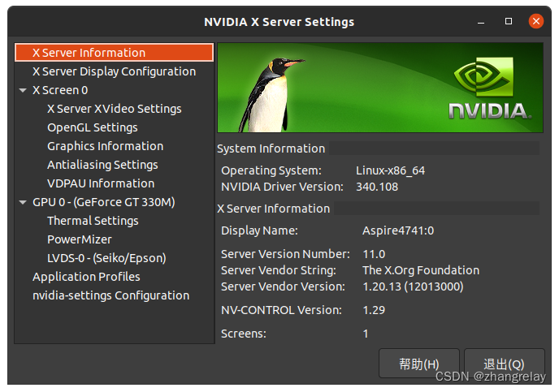Screen dimensions: 559x392
Task: Click server vendor string The X.Org Foundation
Action: [x=421, y=270]
